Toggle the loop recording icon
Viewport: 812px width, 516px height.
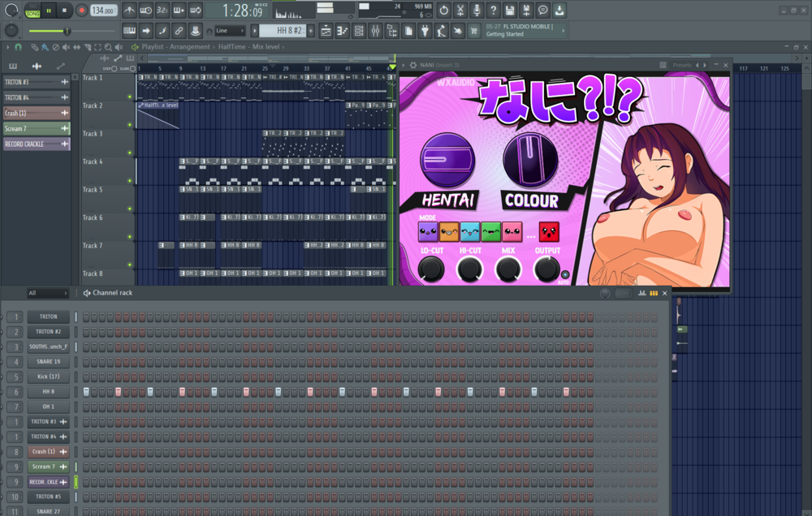pos(196,10)
